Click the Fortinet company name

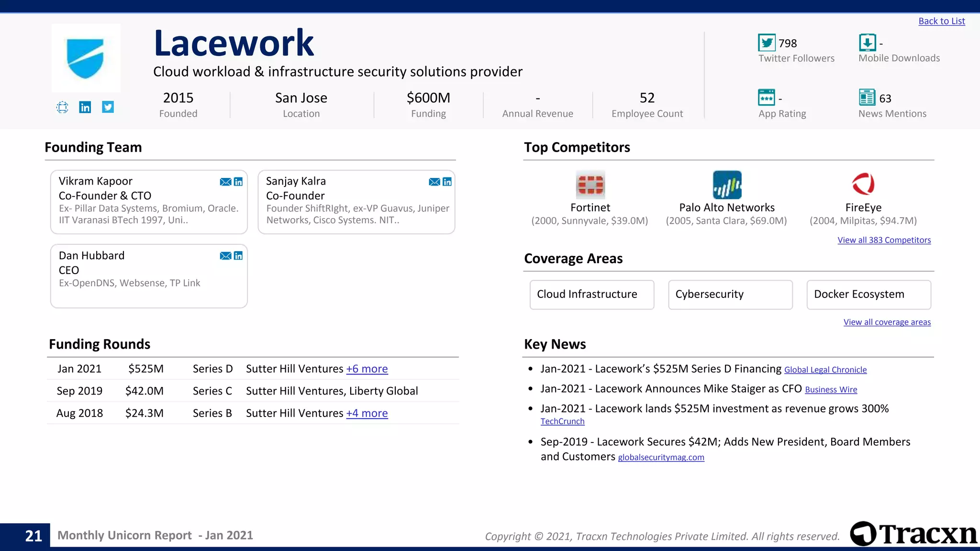click(x=590, y=208)
